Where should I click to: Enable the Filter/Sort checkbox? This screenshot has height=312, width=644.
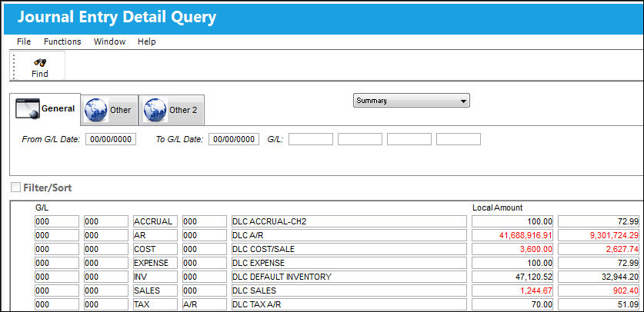coord(15,188)
